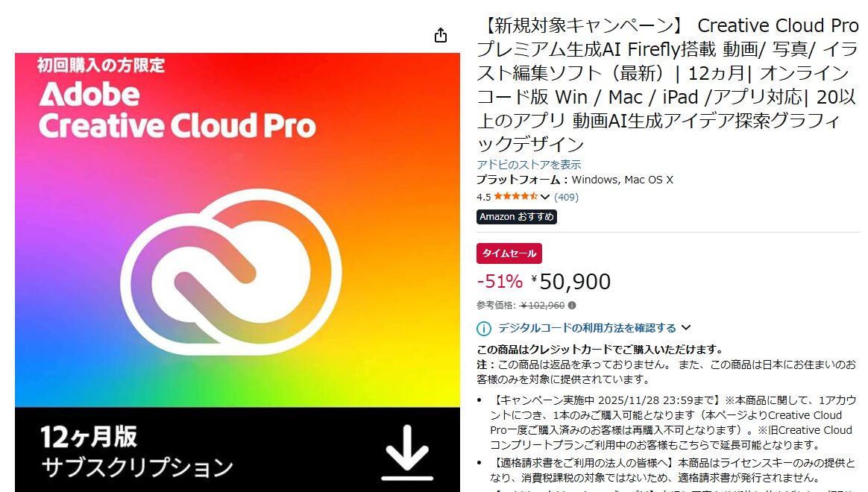868x492 pixels.
Task: Click the info icon beside reference price
Action: click(572, 306)
